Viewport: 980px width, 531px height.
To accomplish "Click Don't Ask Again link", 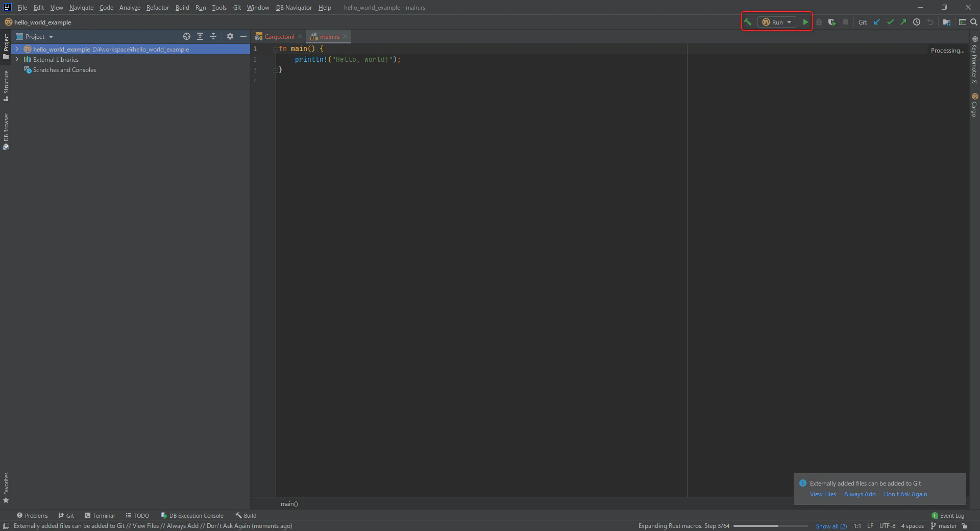I will pyautogui.click(x=905, y=494).
